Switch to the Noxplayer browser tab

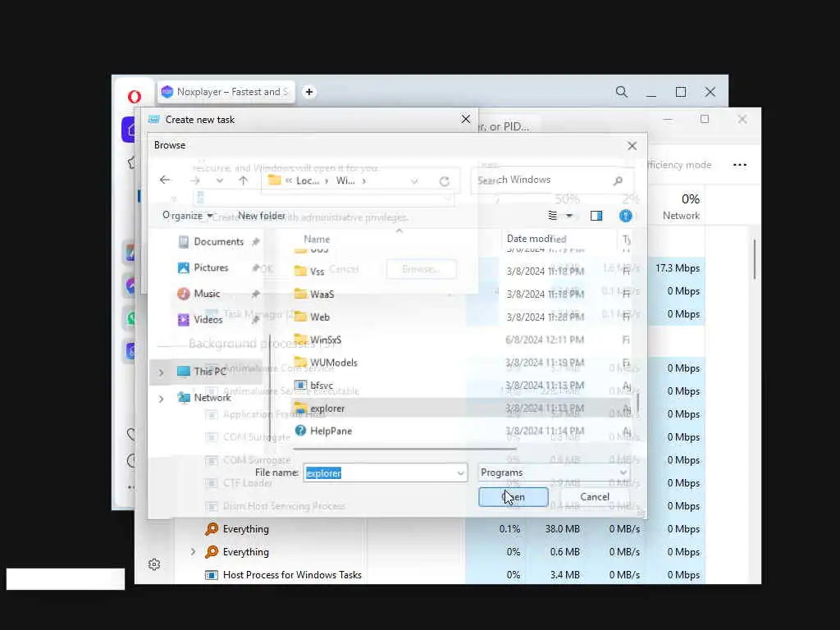pos(226,92)
